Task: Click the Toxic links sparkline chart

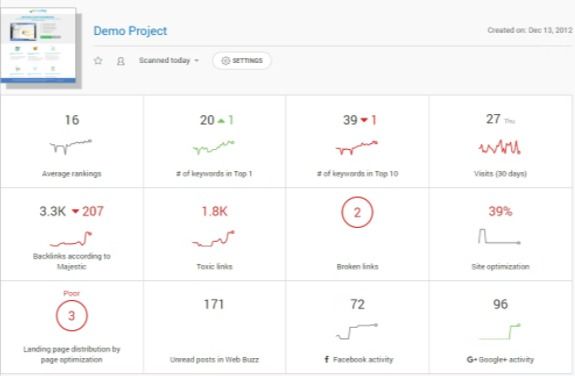Action: (x=213, y=238)
